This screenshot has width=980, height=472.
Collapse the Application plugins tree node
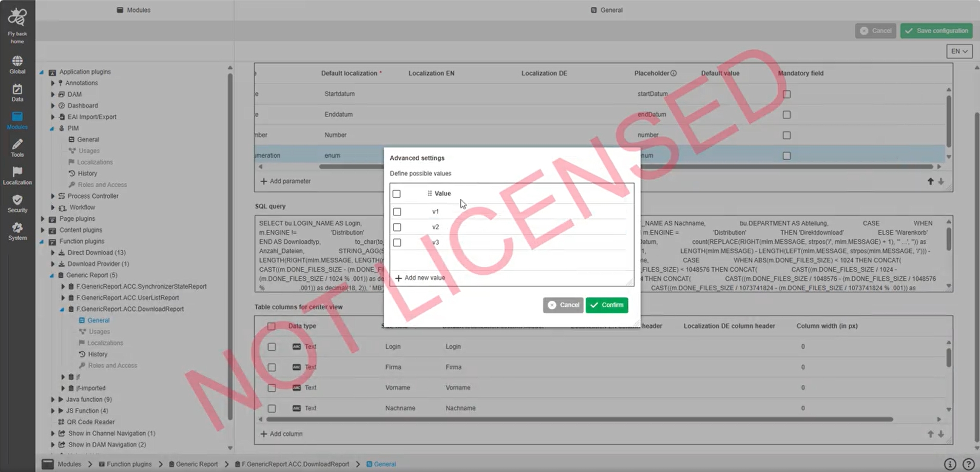[x=42, y=72]
